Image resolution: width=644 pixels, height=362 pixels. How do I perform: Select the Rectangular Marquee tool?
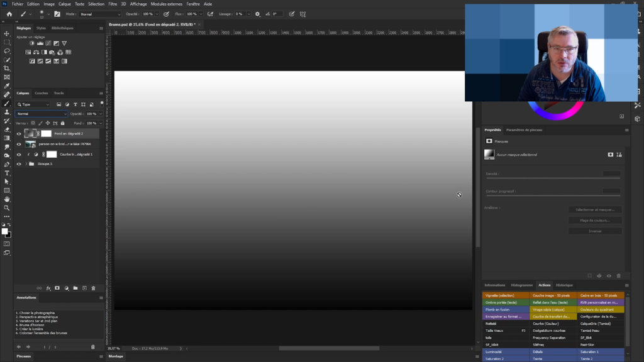(6, 42)
